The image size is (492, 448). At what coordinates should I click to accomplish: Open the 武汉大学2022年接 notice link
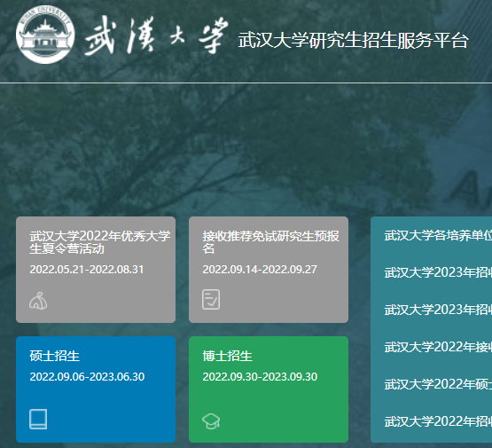click(x=438, y=347)
